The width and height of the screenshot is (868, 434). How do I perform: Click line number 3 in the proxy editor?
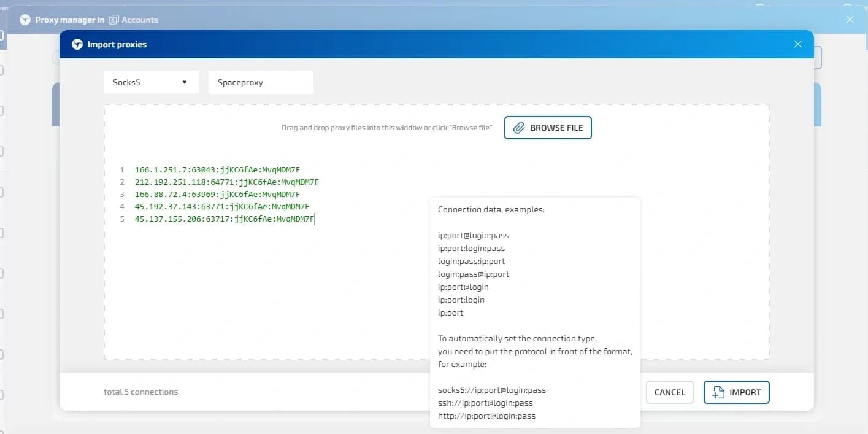pos(121,194)
